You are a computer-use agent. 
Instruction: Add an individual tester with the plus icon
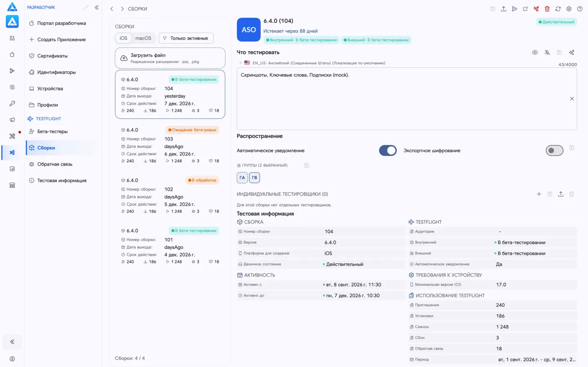(539, 194)
